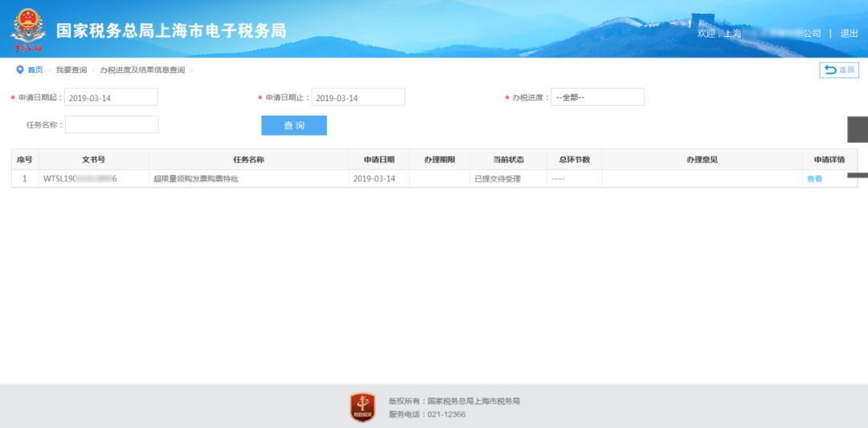Go to 我要查询 breadcrumb
Screen dimensions: 868x428
[72, 70]
